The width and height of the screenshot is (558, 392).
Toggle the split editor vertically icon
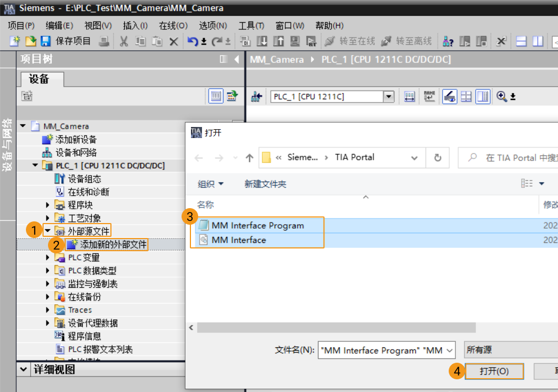click(x=536, y=41)
